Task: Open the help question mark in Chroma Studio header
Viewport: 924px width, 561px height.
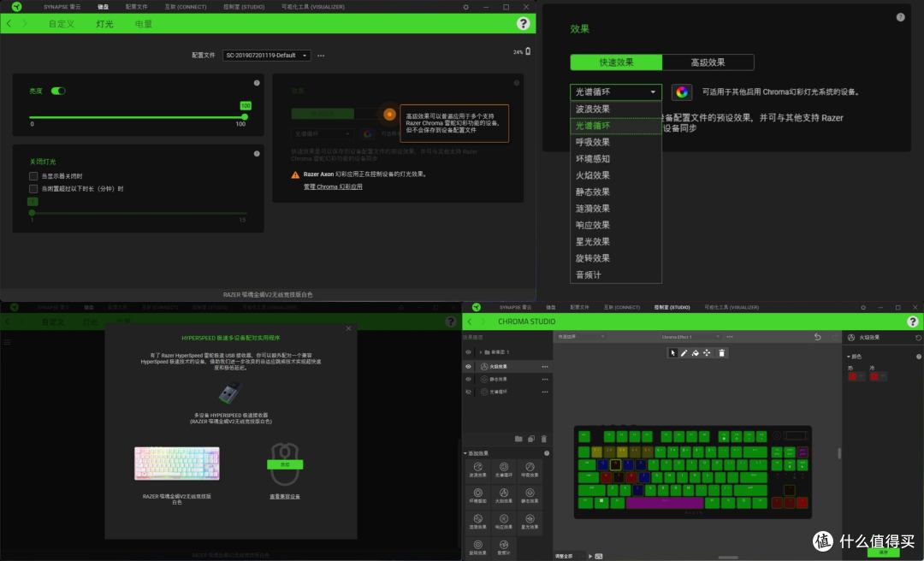Action: point(912,322)
